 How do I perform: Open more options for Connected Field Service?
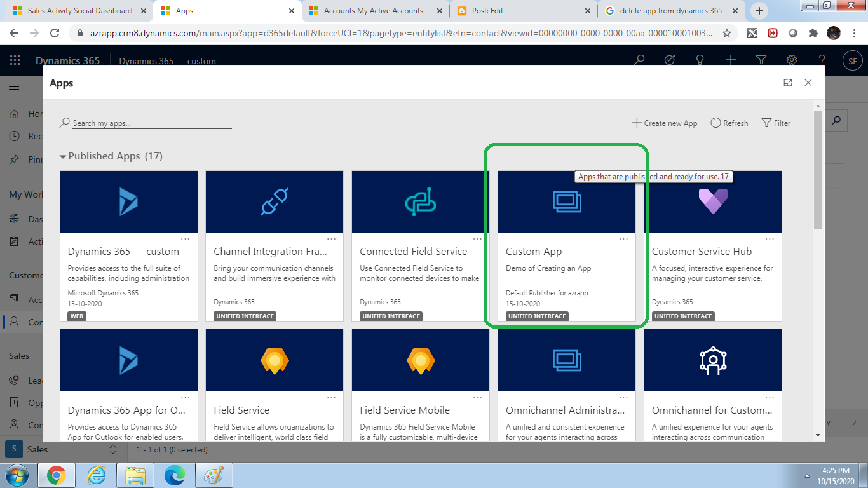point(478,239)
